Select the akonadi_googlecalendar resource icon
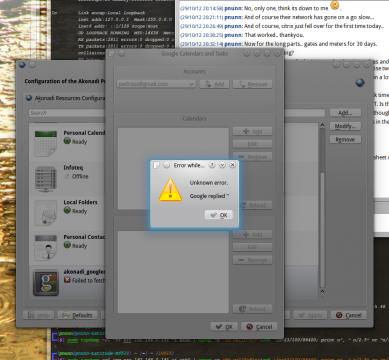 pyautogui.click(x=46, y=283)
